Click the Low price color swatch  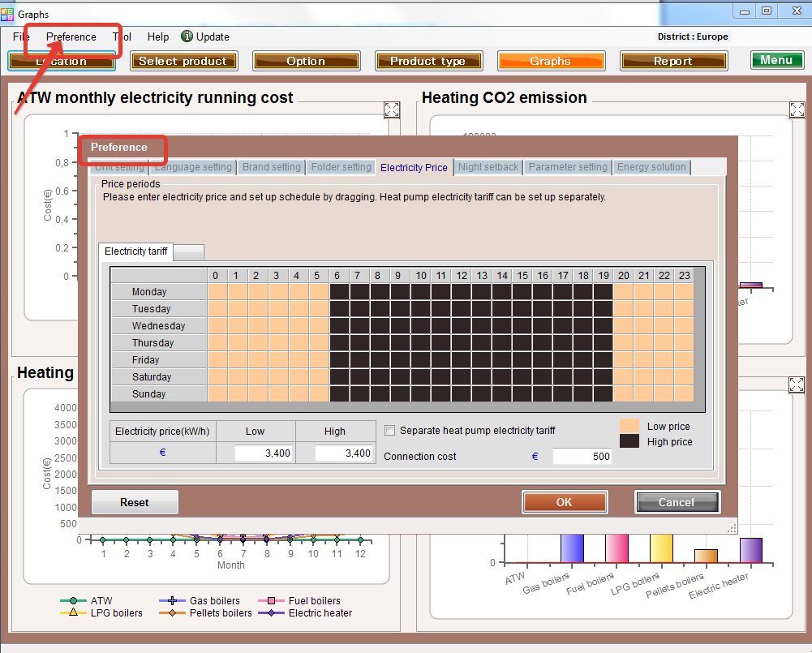click(x=629, y=426)
